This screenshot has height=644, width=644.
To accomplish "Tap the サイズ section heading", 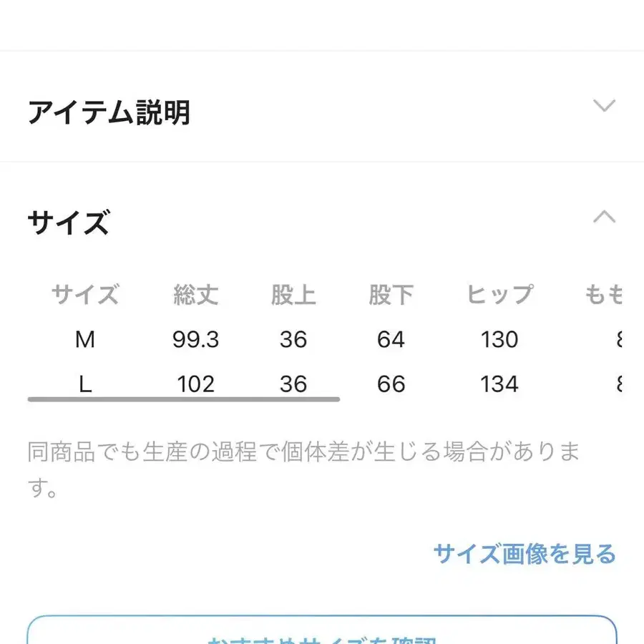I will click(x=69, y=223).
